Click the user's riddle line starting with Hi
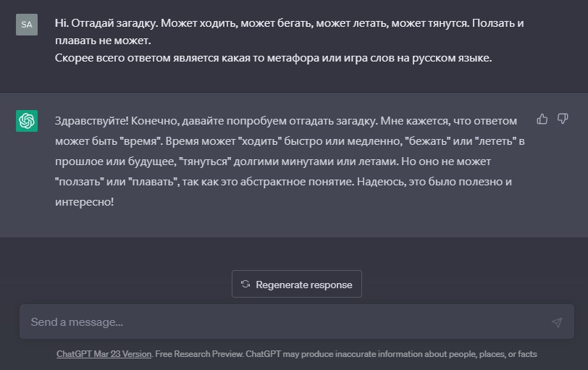588x370 pixels. click(x=289, y=23)
